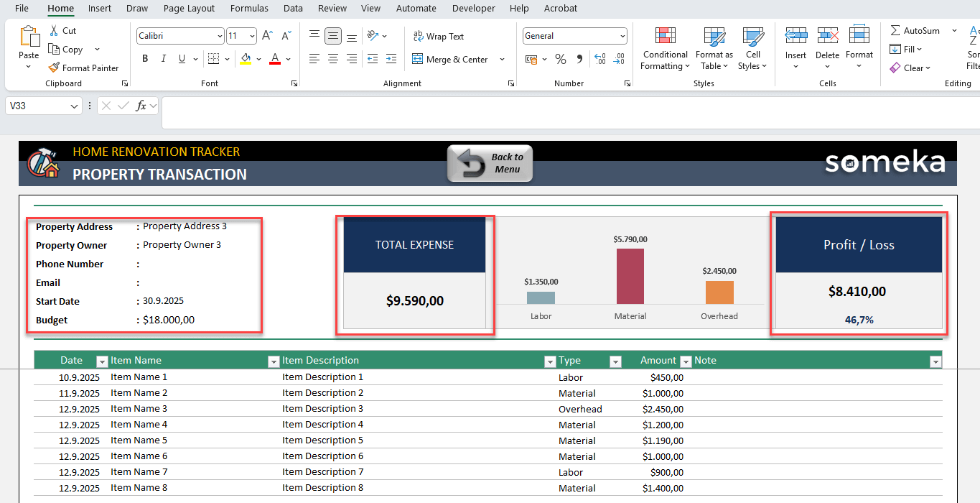Select the Format Painter tool
This screenshot has height=503, width=980.
click(84, 68)
